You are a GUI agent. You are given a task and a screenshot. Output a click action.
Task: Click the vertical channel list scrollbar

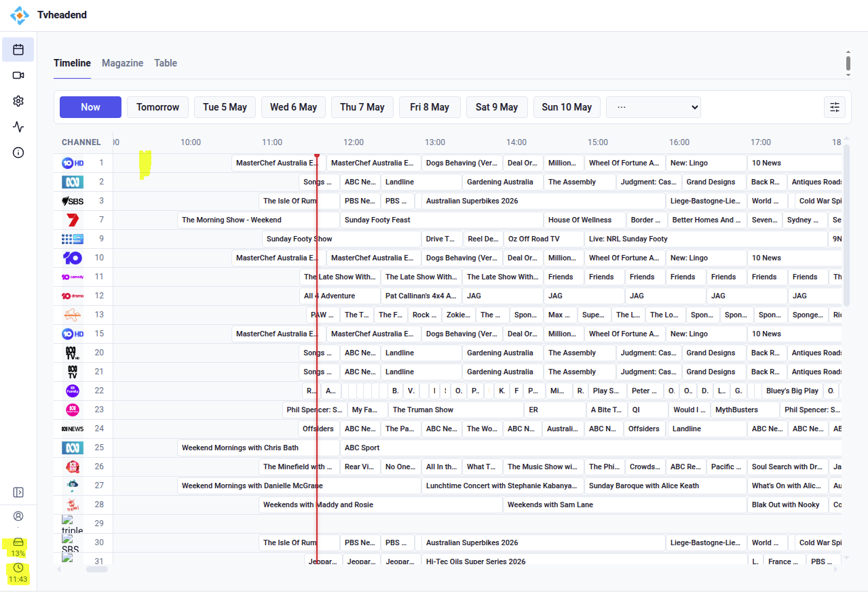846,226
